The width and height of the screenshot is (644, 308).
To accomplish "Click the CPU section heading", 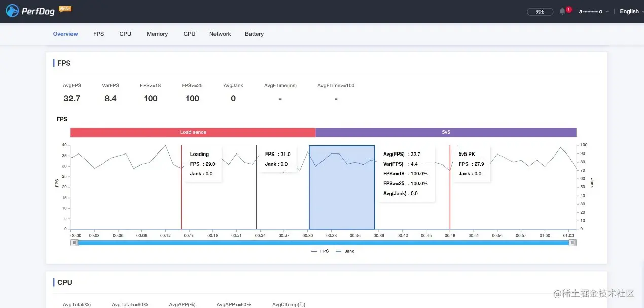I will point(65,282).
